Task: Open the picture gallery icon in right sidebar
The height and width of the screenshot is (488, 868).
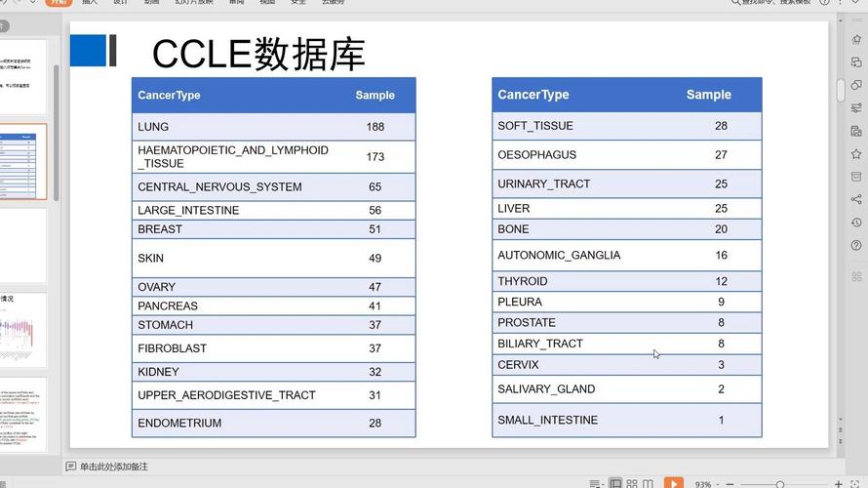Action: pos(856,132)
